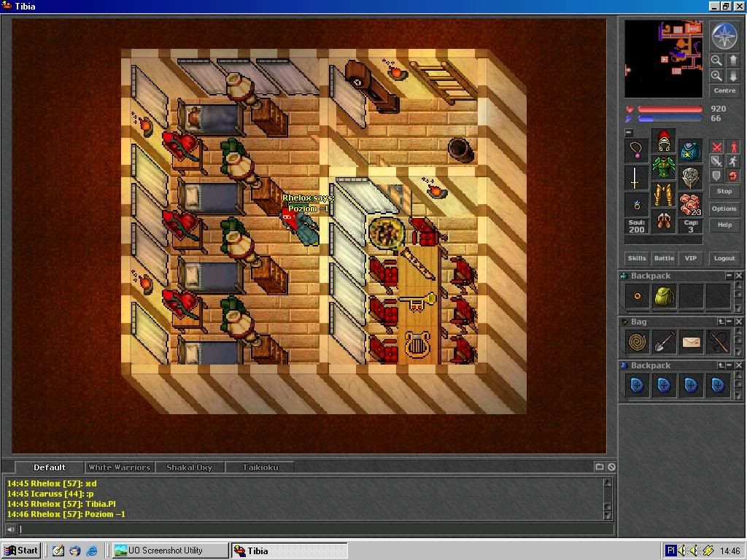Enable defensive fight mode (shield)
Image resolution: width=747 pixels, height=560 pixels.
tap(716, 176)
